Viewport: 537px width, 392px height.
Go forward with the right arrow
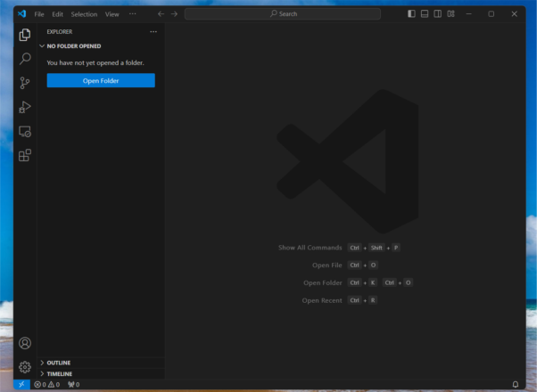pyautogui.click(x=174, y=14)
